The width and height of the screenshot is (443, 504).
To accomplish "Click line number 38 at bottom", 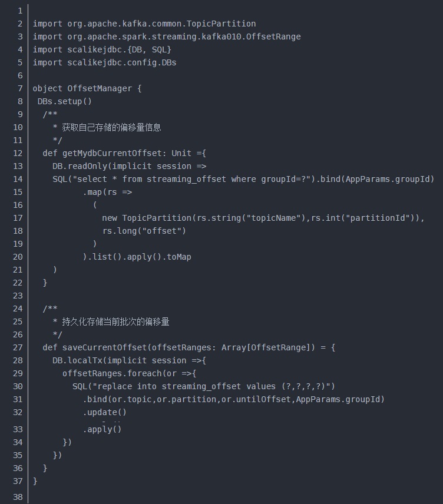I will 18,497.
